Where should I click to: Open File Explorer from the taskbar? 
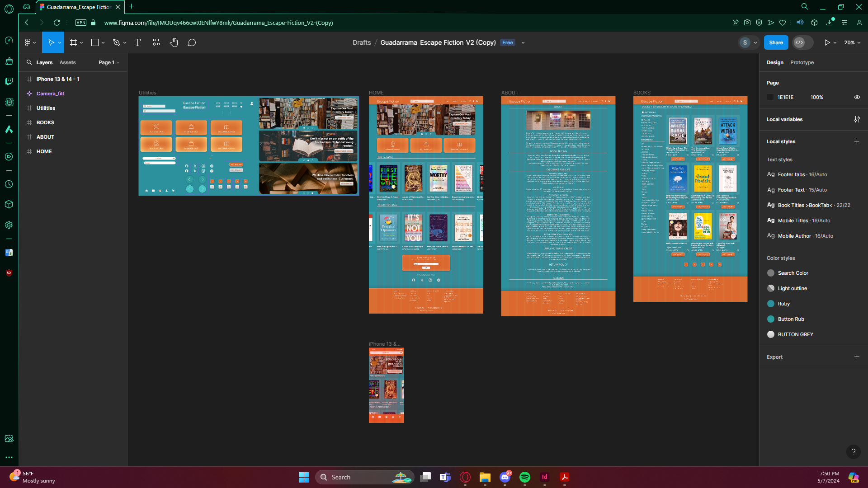tap(485, 477)
